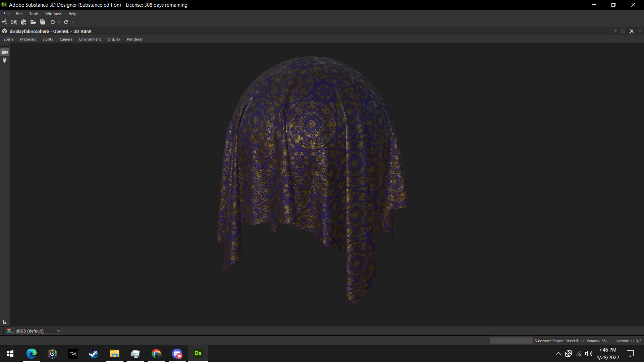
Task: Toggle fit-content view in the 3D View header
Action: 632,31
